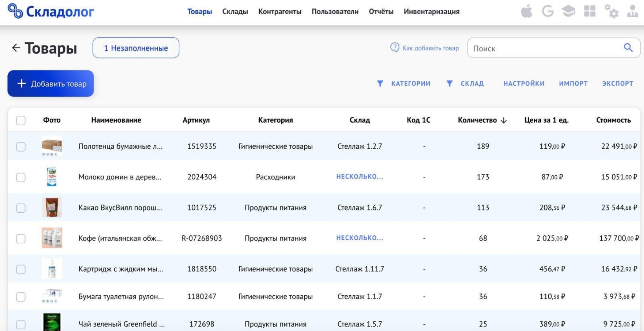Go back using the left arrow

pyautogui.click(x=16, y=48)
